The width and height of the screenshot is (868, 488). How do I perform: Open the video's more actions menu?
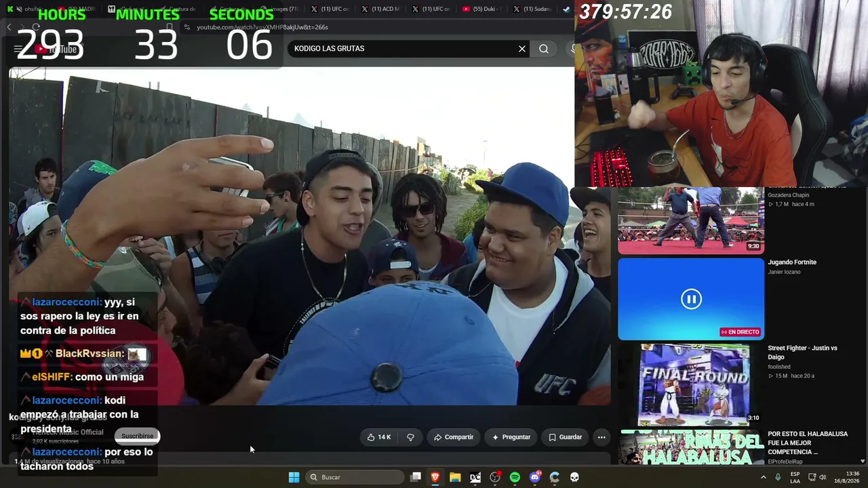(601, 437)
